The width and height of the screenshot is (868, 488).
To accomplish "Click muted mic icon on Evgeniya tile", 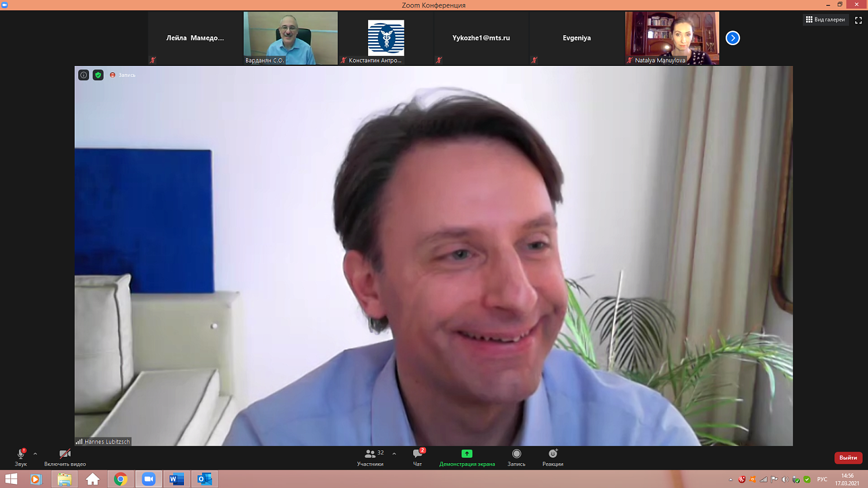I will point(534,60).
